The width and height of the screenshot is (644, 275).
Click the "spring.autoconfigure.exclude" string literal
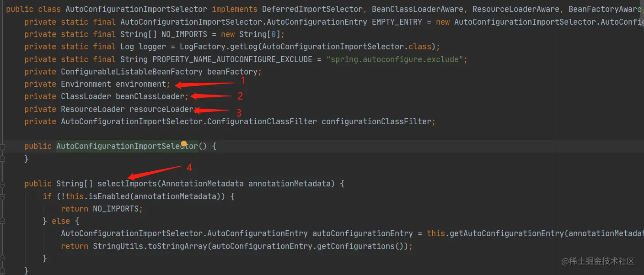coord(394,59)
